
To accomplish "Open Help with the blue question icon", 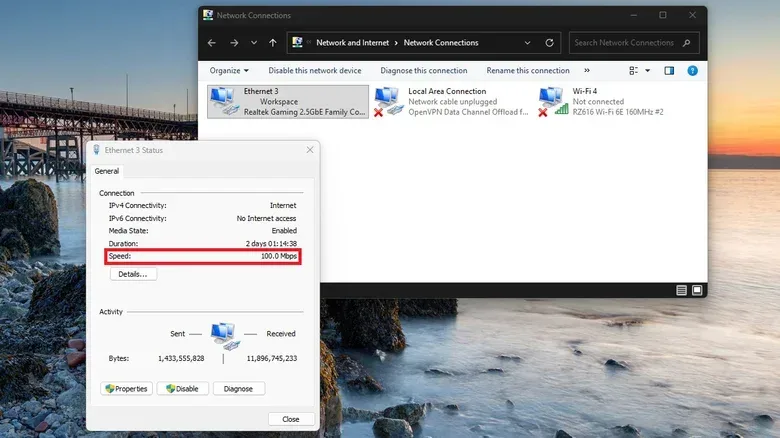I will [x=692, y=71].
